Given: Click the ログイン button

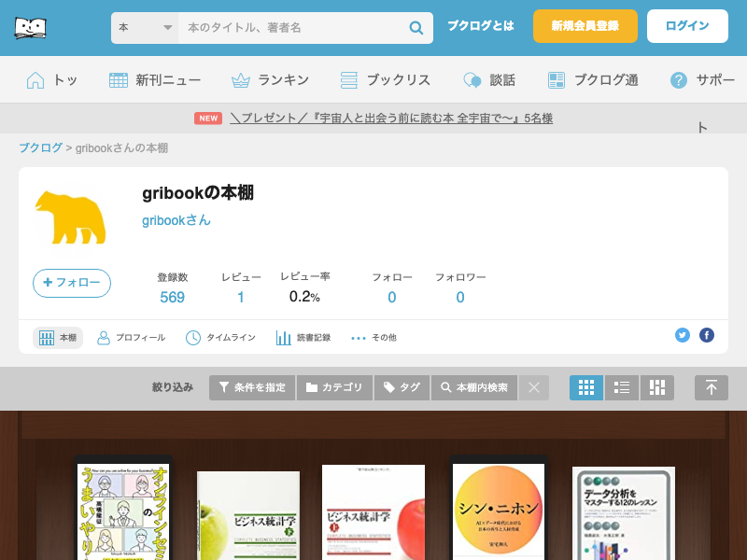Looking at the screenshot, I should tap(687, 26).
